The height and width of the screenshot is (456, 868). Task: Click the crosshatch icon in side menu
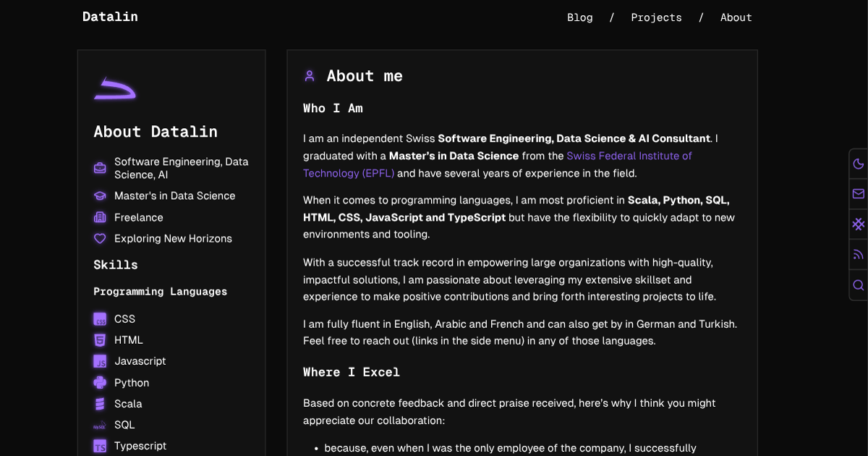[x=859, y=224]
